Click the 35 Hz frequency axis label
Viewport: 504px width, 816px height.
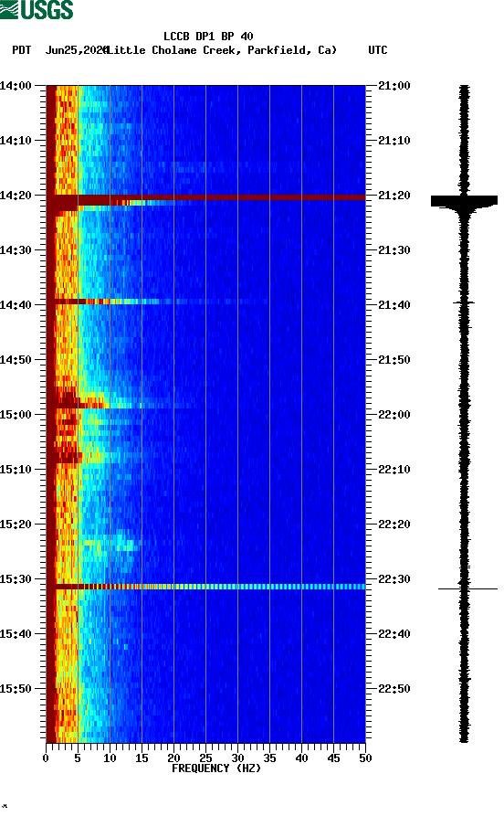[x=269, y=758]
